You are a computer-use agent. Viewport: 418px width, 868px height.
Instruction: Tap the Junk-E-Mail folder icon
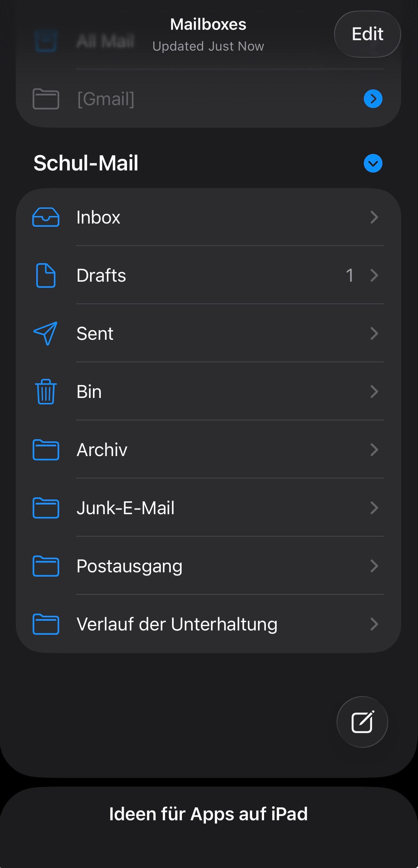pyautogui.click(x=46, y=508)
